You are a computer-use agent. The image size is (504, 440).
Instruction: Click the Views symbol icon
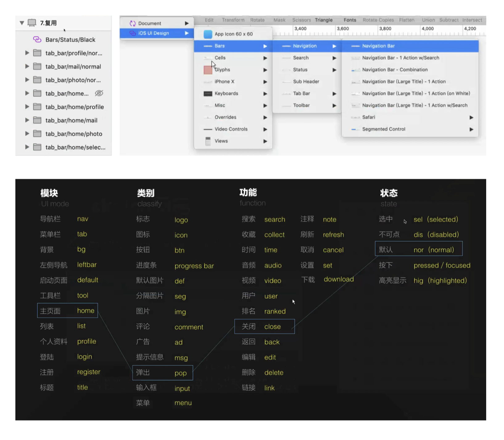(208, 141)
